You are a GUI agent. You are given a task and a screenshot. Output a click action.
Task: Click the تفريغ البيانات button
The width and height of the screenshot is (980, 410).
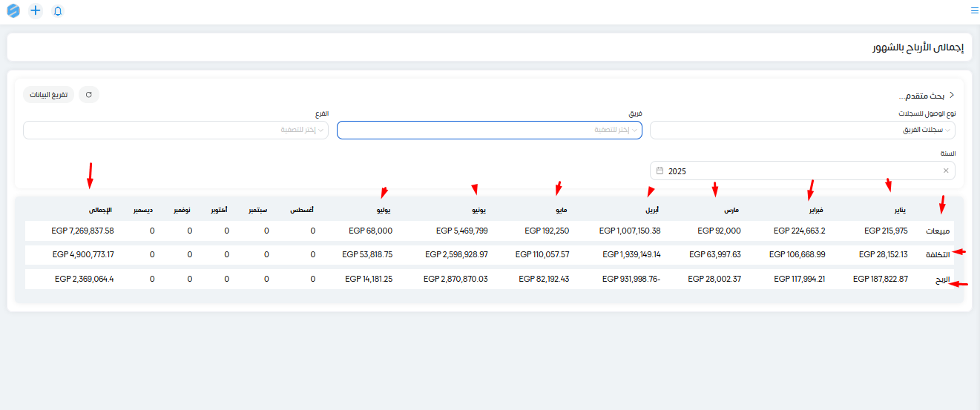49,95
